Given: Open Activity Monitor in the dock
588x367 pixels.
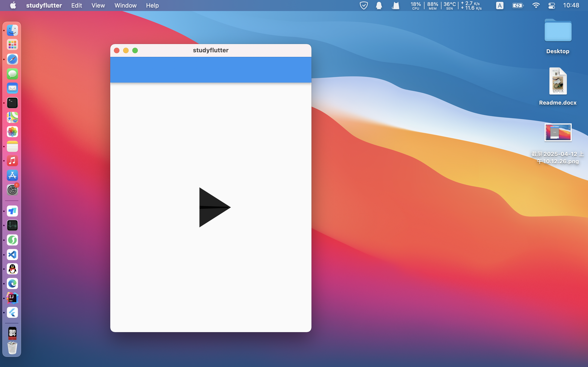Looking at the screenshot, I should (12, 225).
